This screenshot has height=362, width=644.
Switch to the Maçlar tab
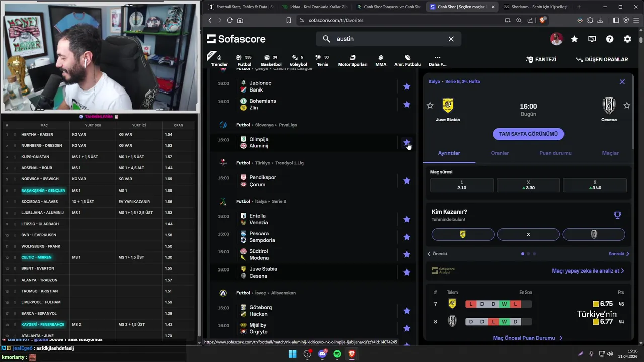pos(610,153)
